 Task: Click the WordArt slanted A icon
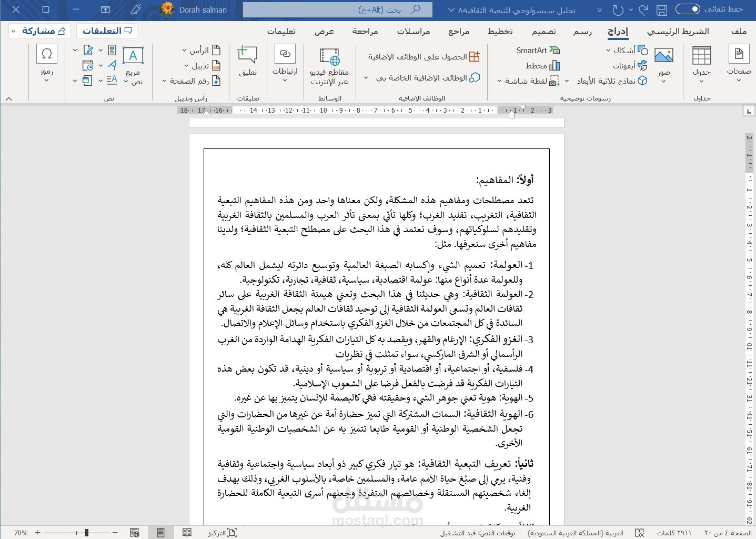pyautogui.click(x=112, y=65)
